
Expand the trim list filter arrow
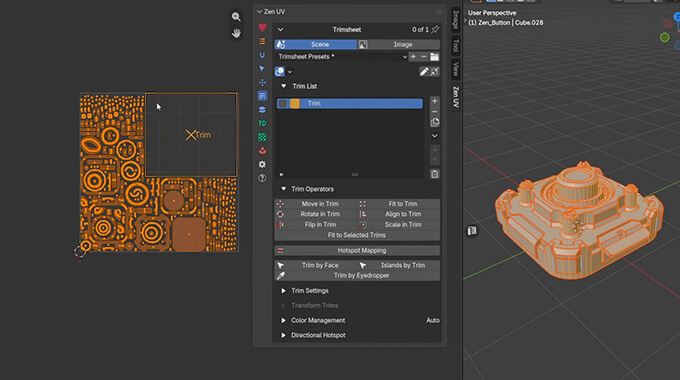coord(281,174)
